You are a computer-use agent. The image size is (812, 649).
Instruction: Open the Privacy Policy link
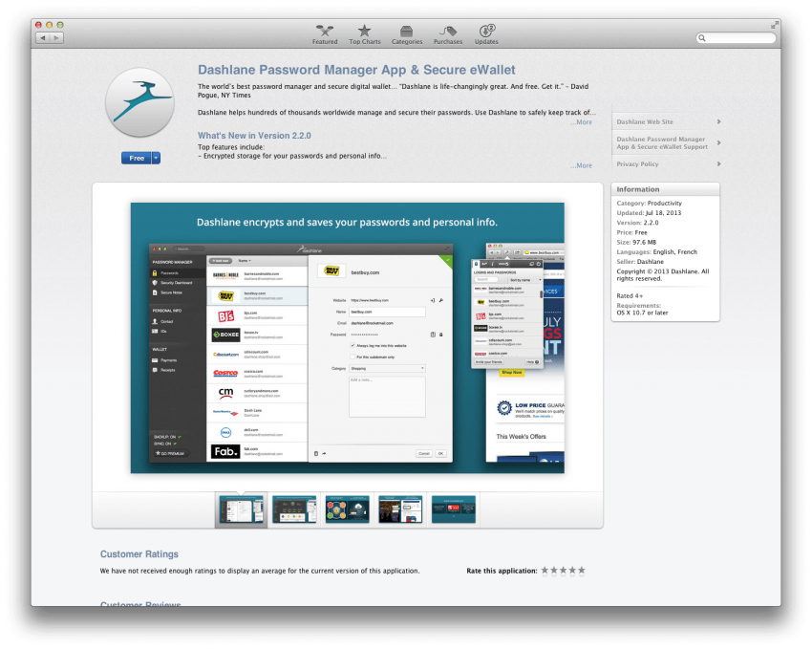pos(637,164)
